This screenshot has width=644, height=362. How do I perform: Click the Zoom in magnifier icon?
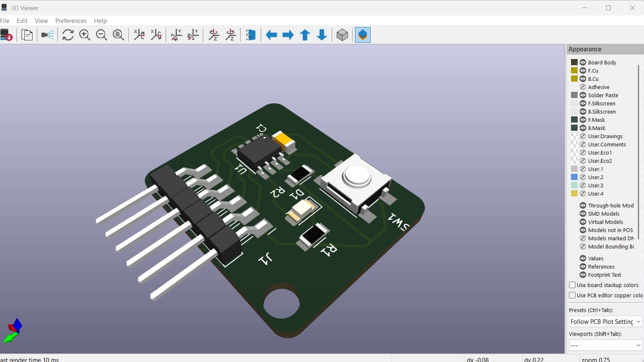pos(85,35)
